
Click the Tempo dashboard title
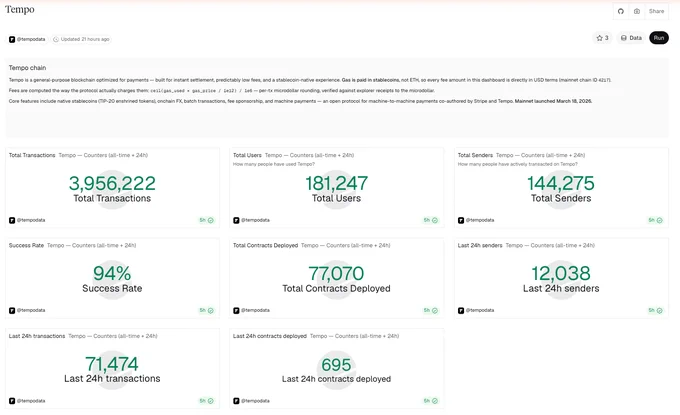pos(20,10)
